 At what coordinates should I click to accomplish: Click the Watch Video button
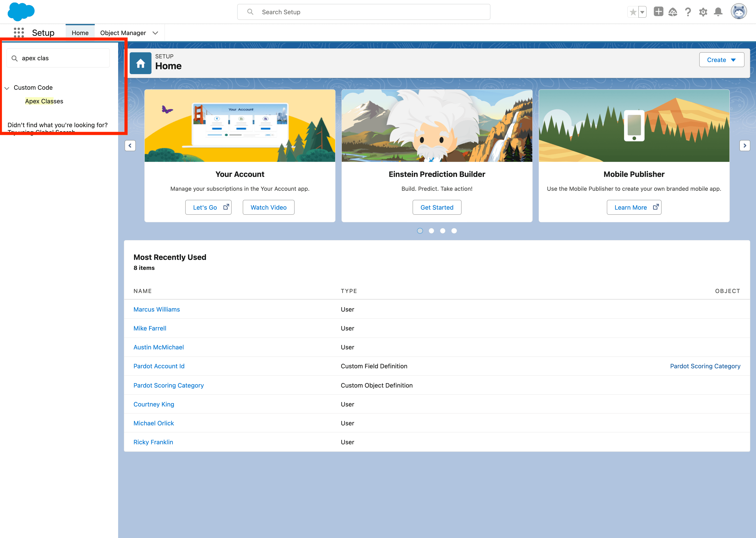269,207
